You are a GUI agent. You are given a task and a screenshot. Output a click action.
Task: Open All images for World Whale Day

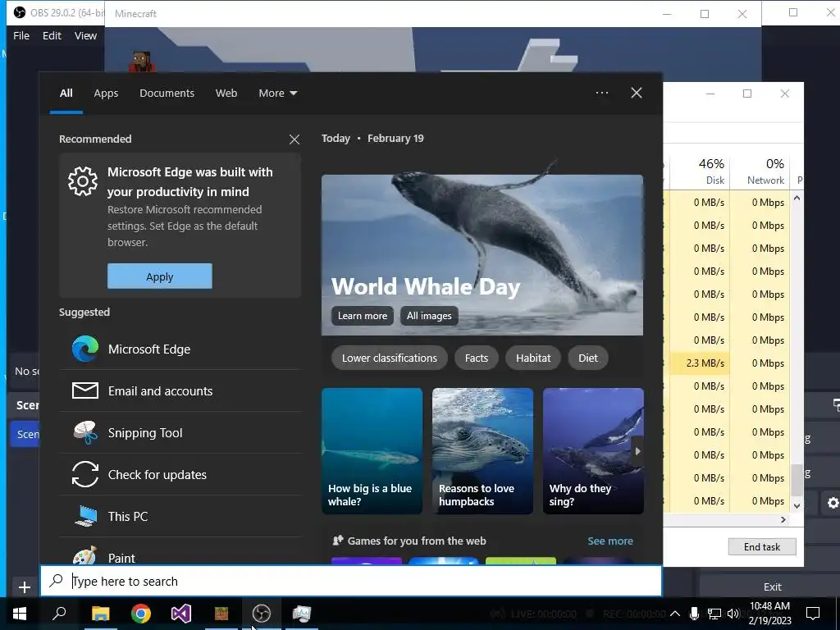(429, 316)
